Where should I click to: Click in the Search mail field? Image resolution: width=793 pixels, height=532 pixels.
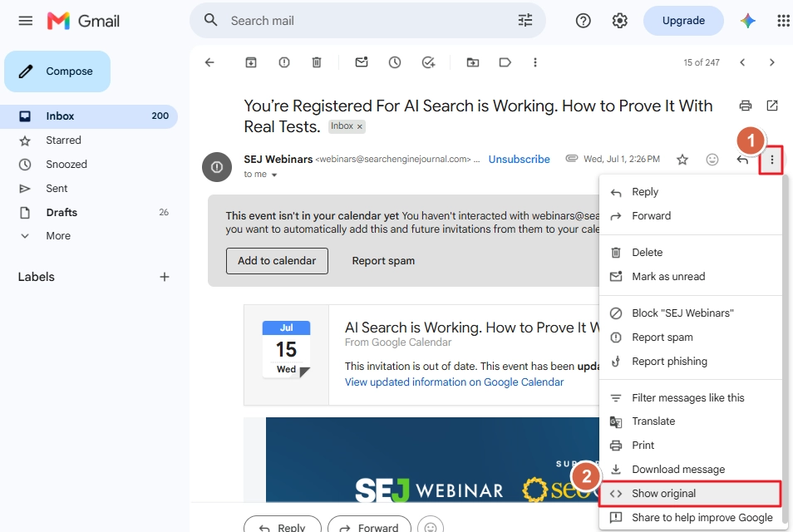(367, 21)
